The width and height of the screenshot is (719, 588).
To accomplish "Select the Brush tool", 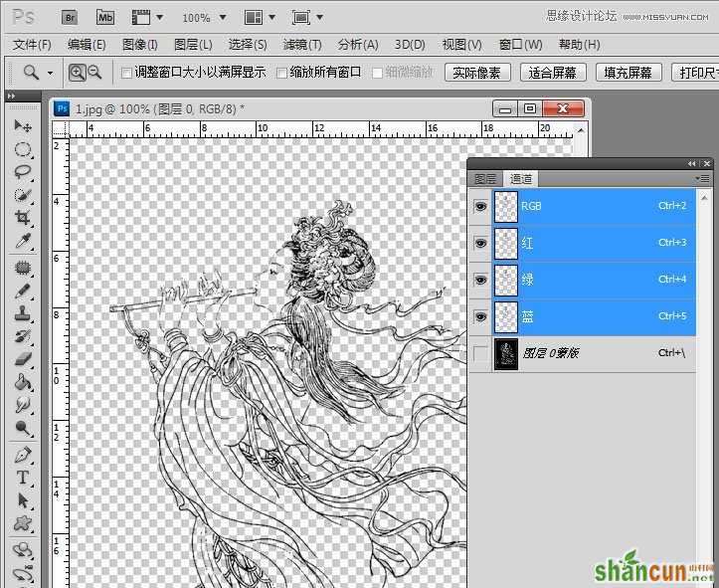I will [23, 291].
